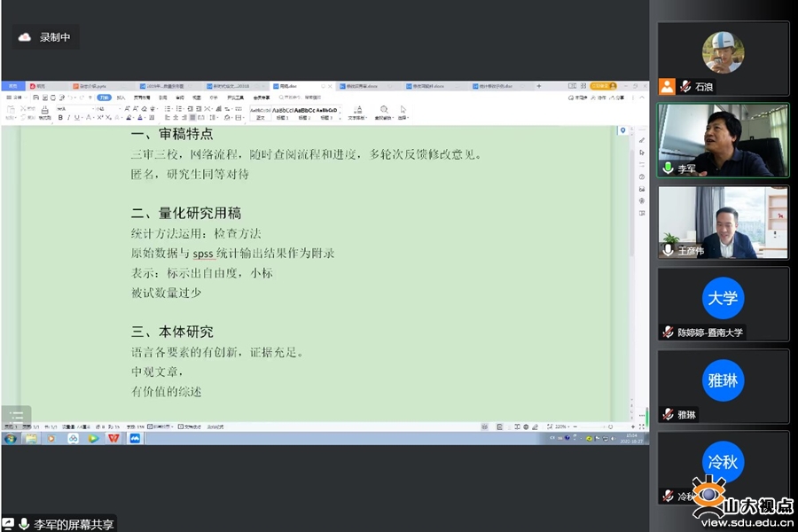This screenshot has height=532, width=798.
Task: Apply italic formatting
Action: coord(68,117)
